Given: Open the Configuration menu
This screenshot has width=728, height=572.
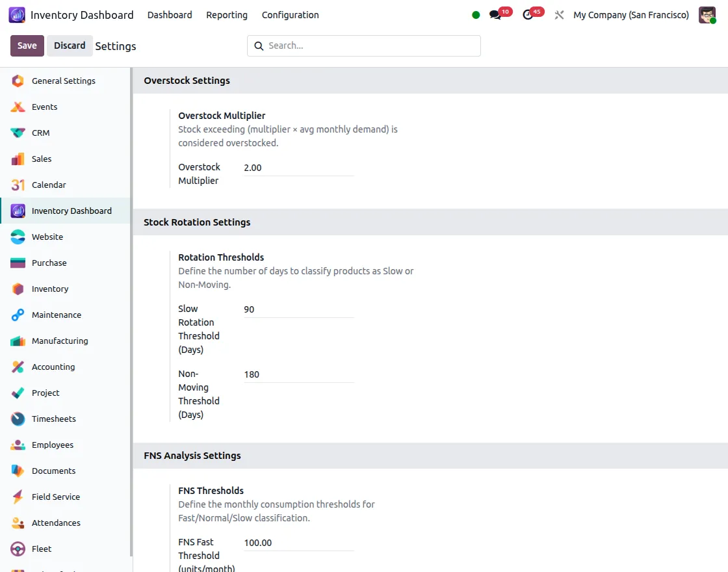Looking at the screenshot, I should pos(290,15).
